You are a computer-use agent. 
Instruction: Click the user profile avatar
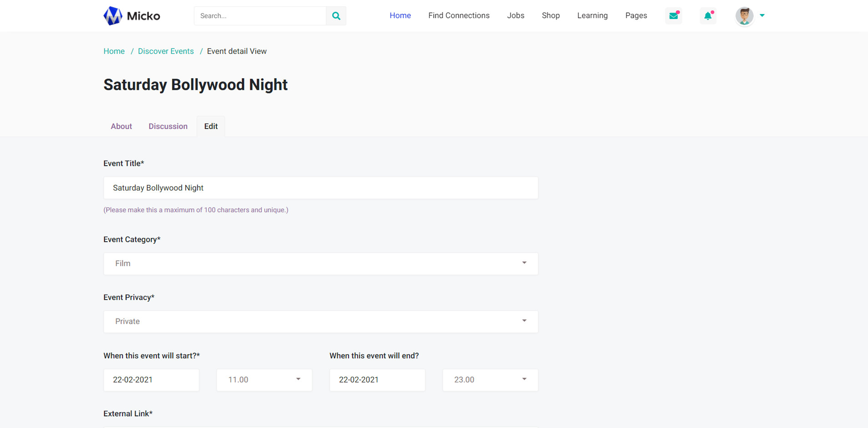coord(744,16)
